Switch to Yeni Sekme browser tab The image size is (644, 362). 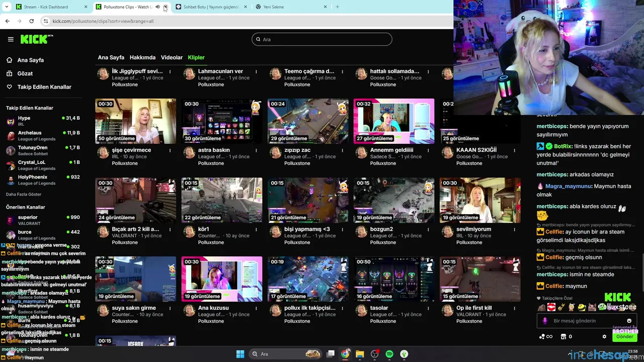291,7
